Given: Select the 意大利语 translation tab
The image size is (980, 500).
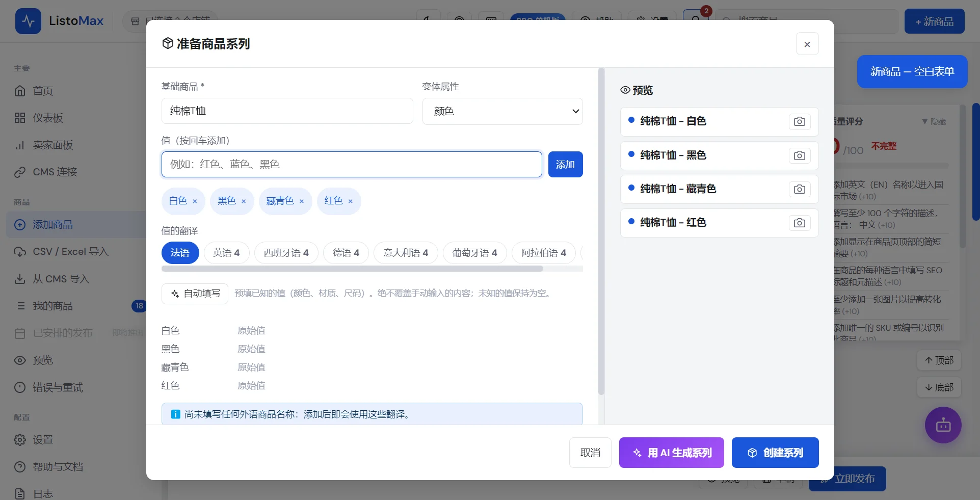Looking at the screenshot, I should (406, 253).
